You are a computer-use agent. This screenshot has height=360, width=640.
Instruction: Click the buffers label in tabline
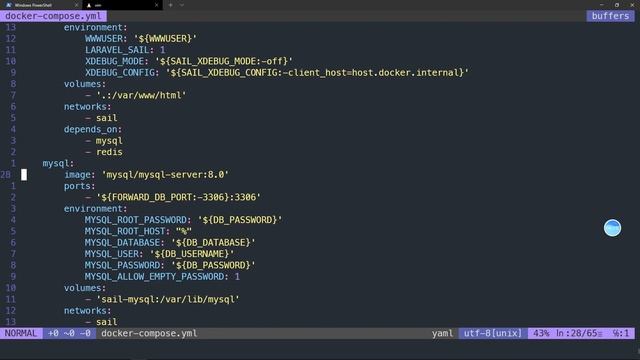(x=610, y=16)
